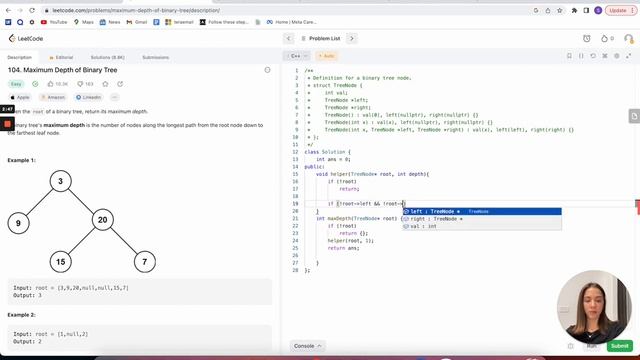Open the Solutions tab
640x360 pixels.
tap(107, 57)
